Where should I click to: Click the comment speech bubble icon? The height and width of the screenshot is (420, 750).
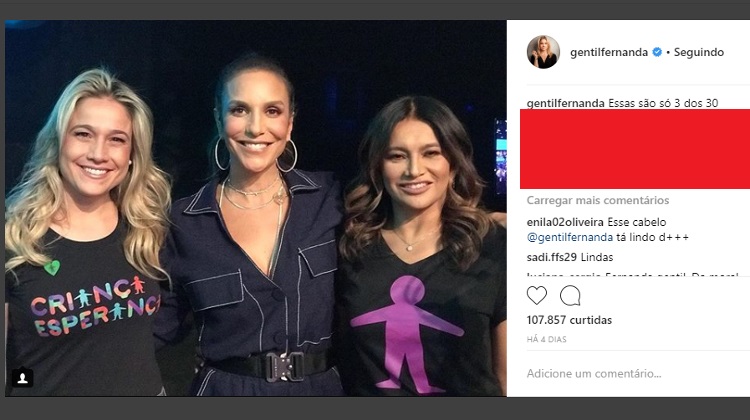coord(570,295)
